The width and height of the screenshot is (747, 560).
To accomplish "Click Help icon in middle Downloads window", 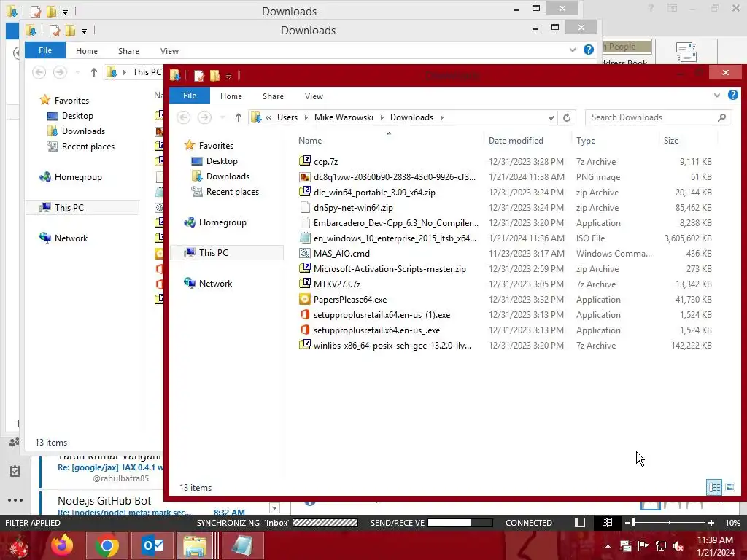I will click(x=589, y=50).
